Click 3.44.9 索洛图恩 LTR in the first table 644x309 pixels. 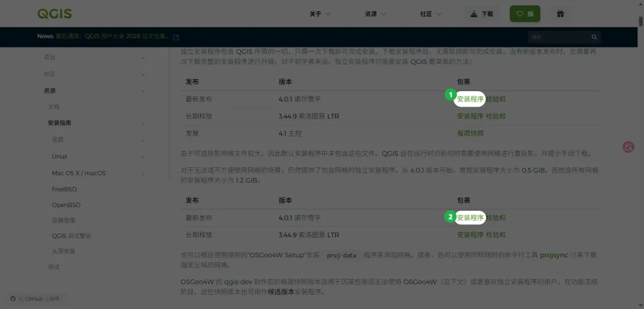[309, 116]
